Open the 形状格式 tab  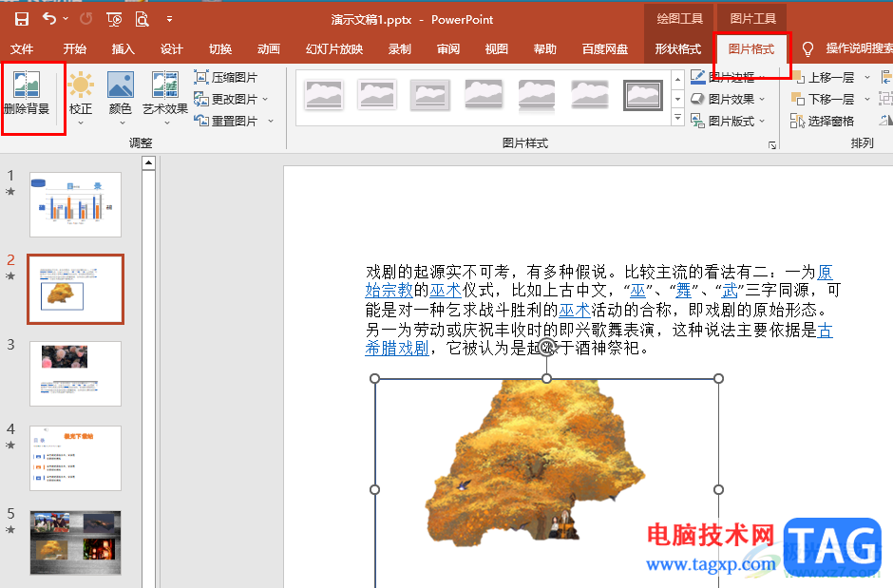coord(677,49)
